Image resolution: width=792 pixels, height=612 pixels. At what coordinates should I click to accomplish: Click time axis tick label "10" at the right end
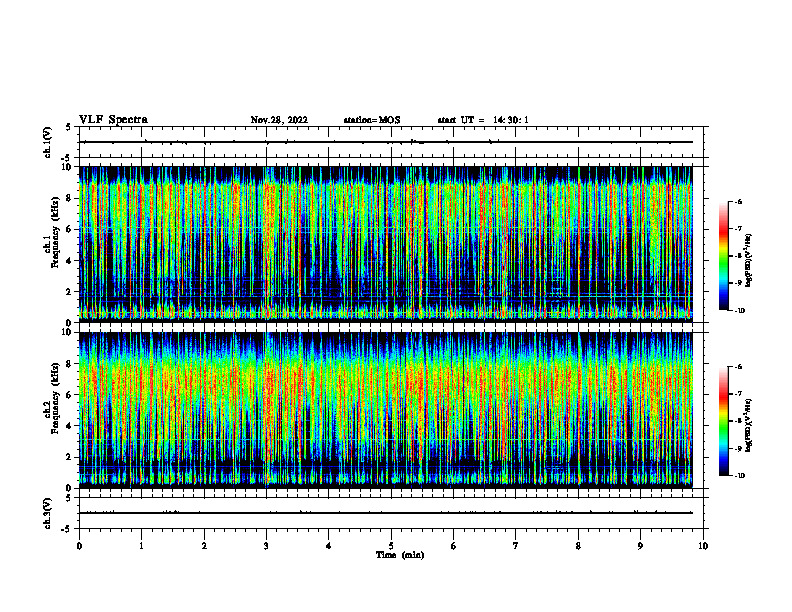click(703, 546)
